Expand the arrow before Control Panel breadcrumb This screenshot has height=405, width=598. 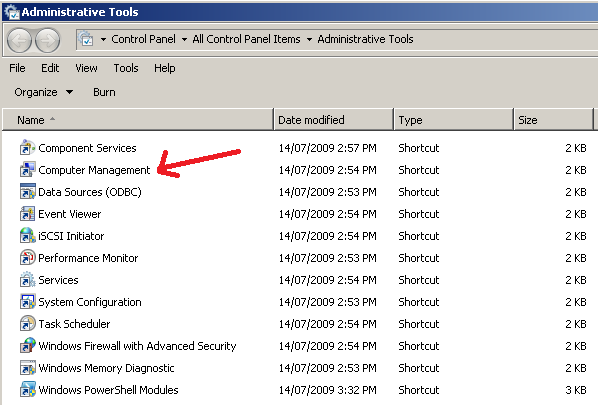(103, 39)
